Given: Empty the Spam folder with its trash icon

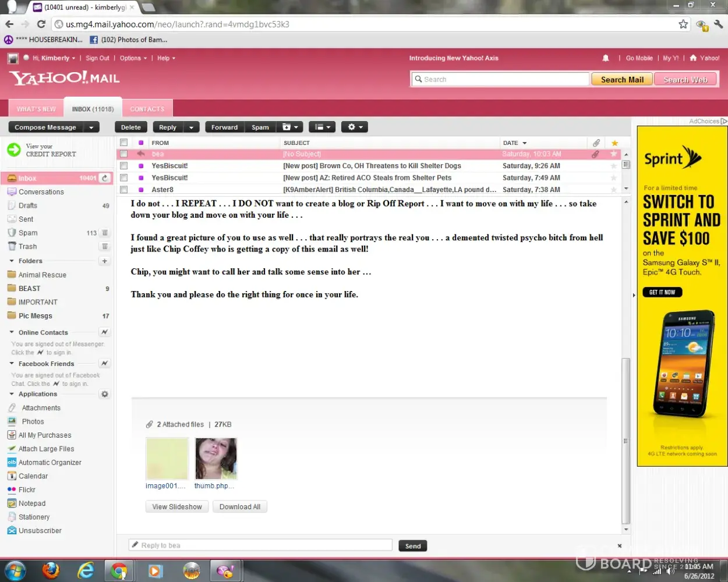Looking at the screenshot, I should 105,233.
